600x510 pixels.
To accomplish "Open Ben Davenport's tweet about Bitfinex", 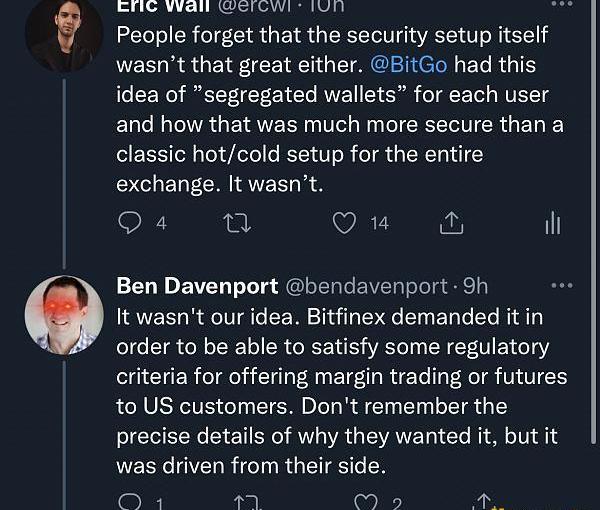I will [340, 392].
